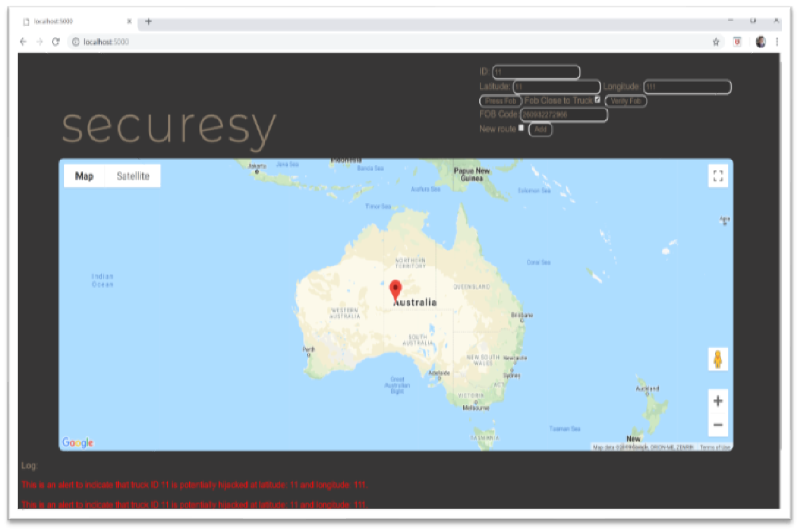This screenshot has width=798, height=532.
Task: Open the red extension icon in toolbar
Action: (x=737, y=42)
